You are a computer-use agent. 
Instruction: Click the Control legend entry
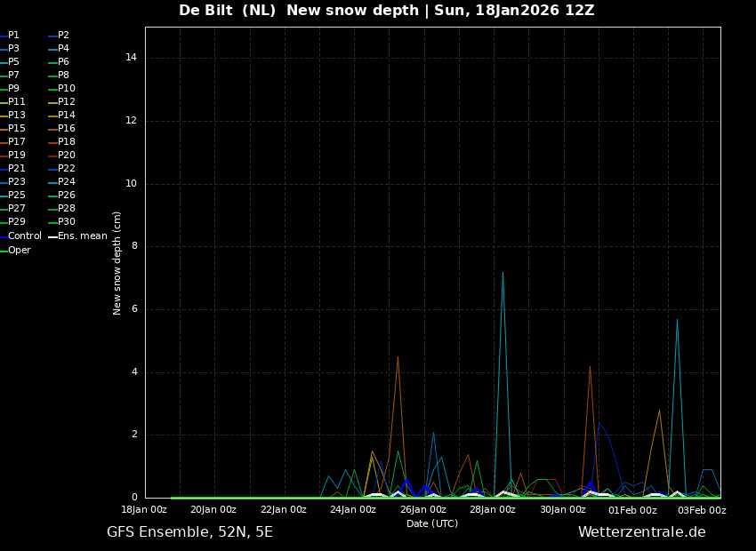[x=20, y=236]
